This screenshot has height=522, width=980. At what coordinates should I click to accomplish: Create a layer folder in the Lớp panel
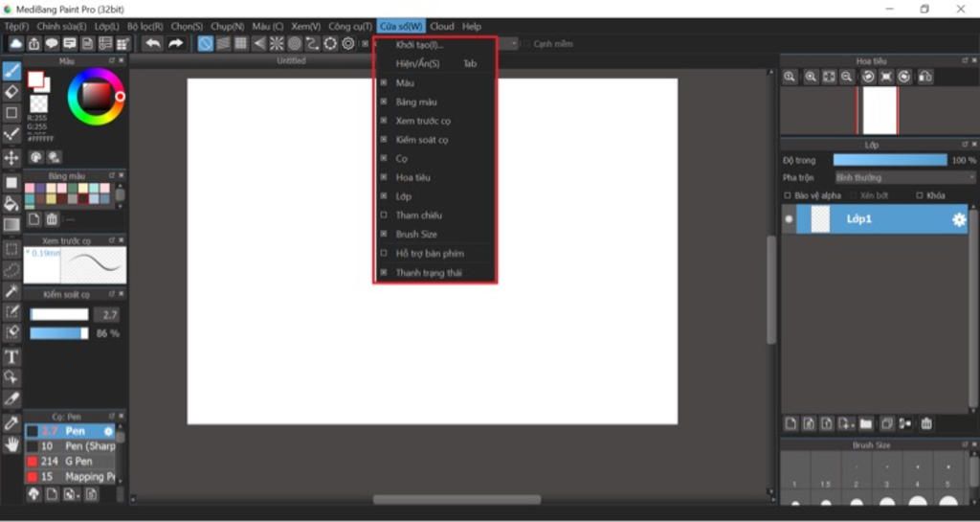[865, 424]
